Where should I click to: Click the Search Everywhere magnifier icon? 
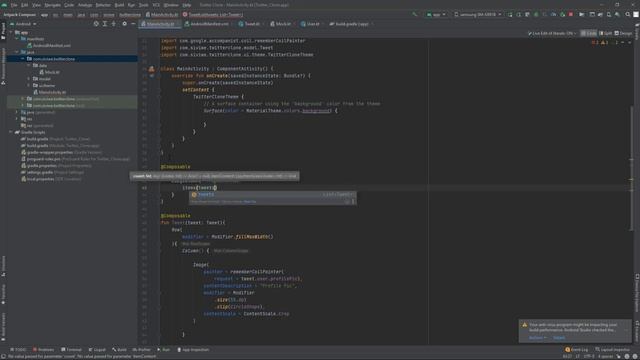point(627,14)
